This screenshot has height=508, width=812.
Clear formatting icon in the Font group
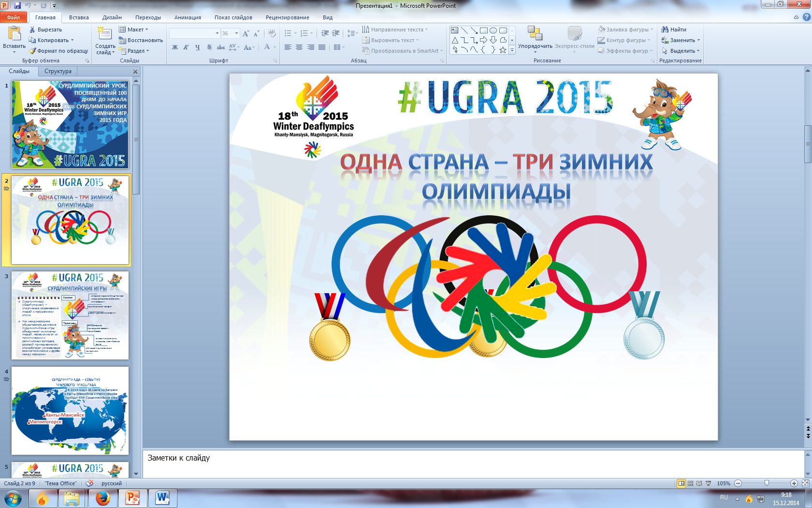(x=272, y=33)
